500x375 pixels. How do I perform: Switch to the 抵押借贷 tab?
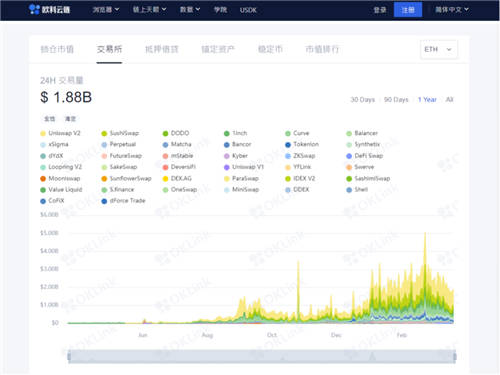click(162, 49)
